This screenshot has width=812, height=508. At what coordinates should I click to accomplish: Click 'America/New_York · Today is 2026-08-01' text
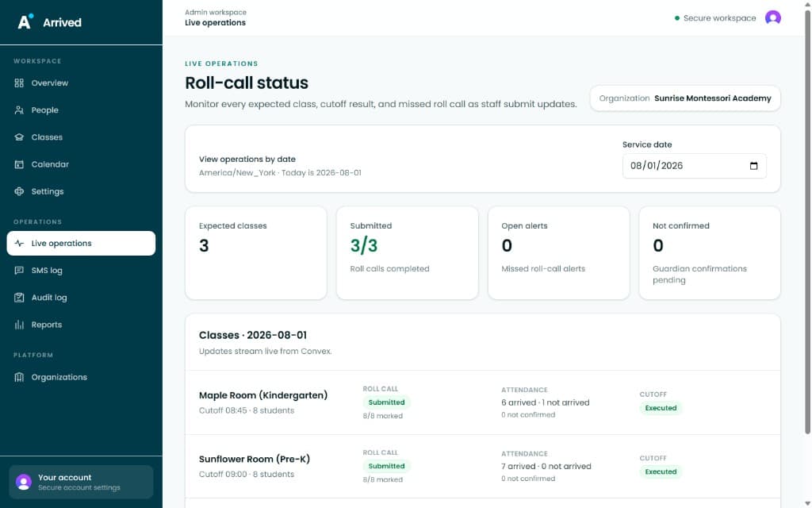coord(280,173)
